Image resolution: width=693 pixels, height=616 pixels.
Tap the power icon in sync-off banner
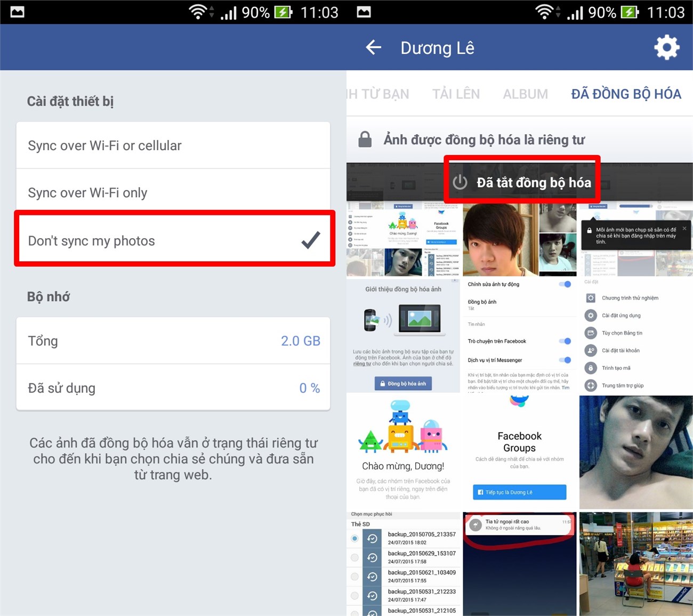point(460,182)
